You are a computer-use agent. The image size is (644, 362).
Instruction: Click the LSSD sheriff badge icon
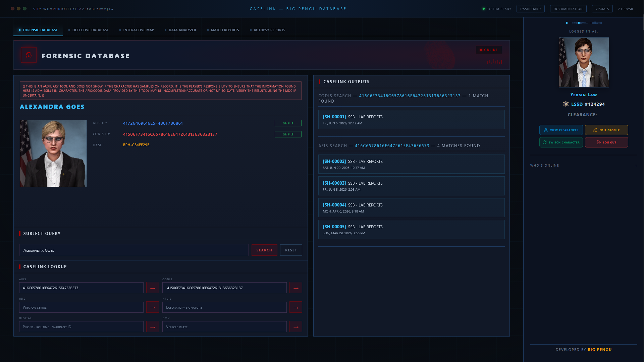click(566, 104)
